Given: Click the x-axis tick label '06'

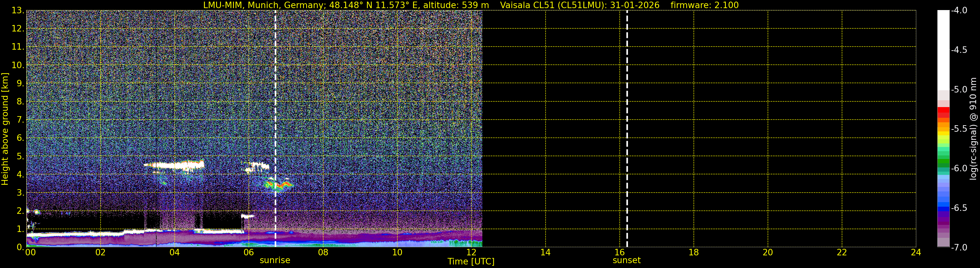Looking at the screenshot, I should click(249, 252).
